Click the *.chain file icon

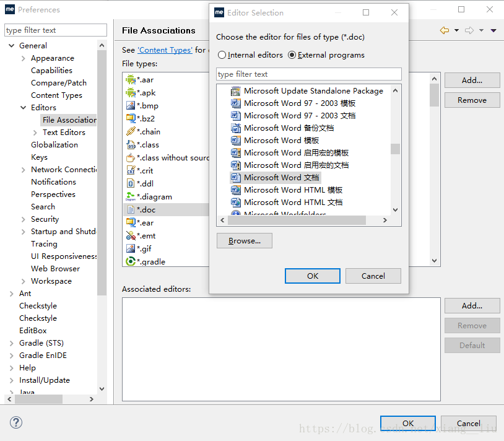(x=131, y=131)
